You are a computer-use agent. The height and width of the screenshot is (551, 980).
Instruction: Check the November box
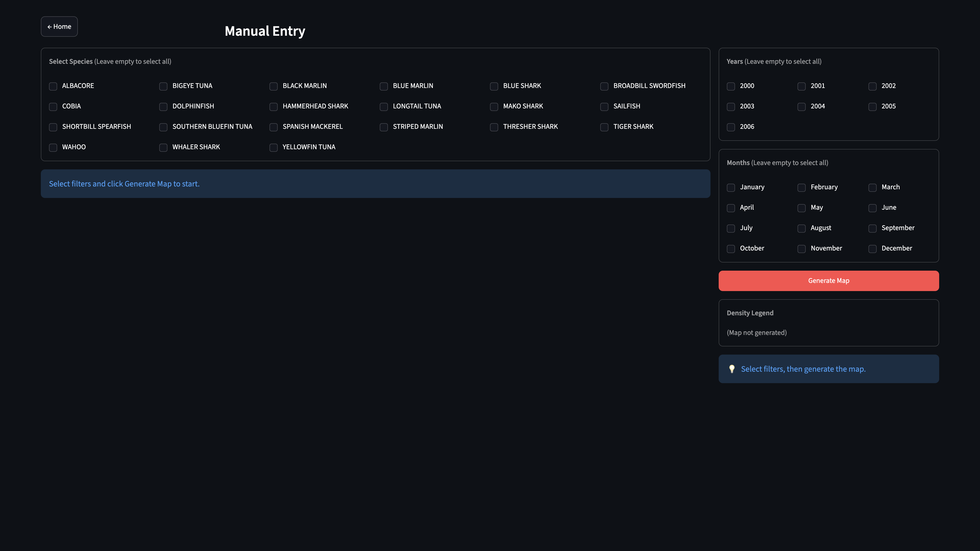802,249
